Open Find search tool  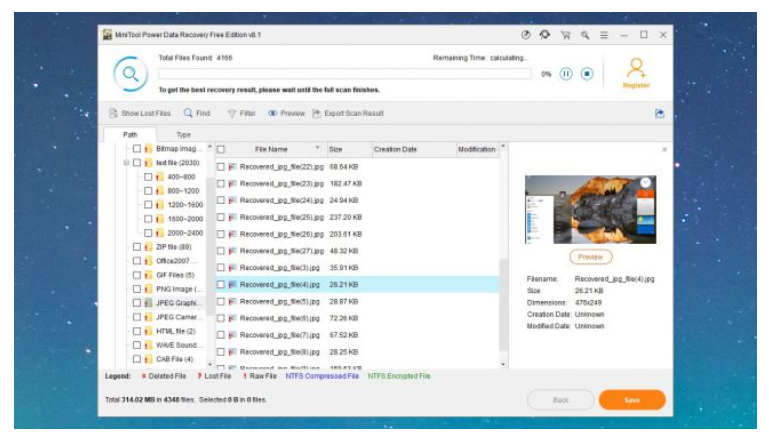[x=196, y=113]
